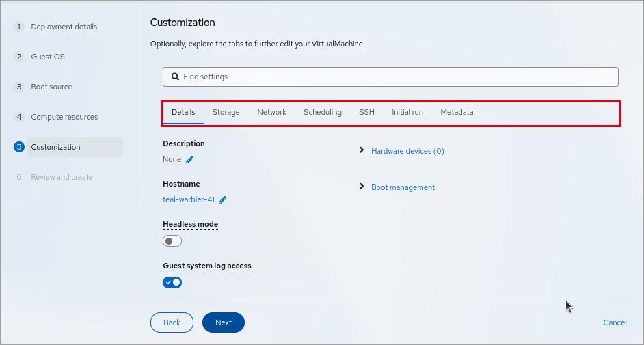Disable Guest system log access switch

tap(172, 282)
